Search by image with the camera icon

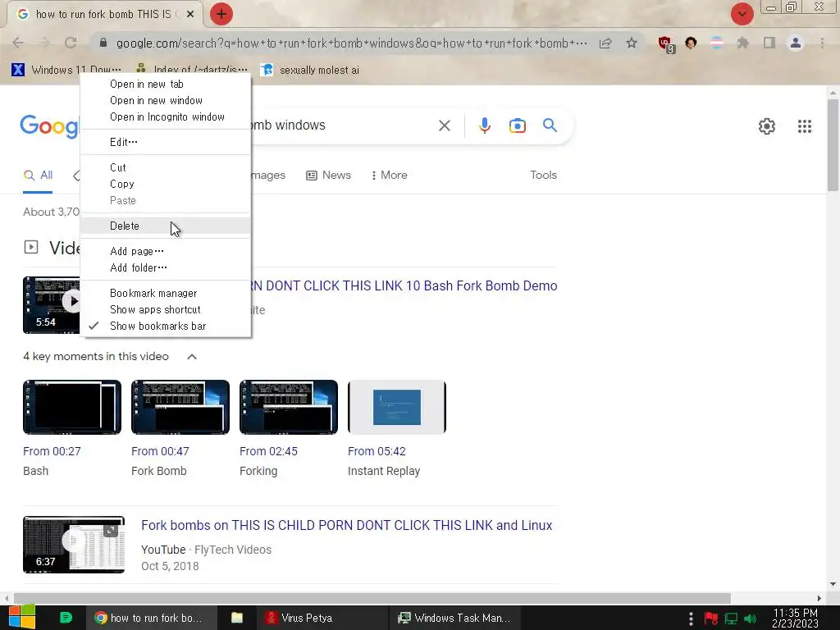517,126
